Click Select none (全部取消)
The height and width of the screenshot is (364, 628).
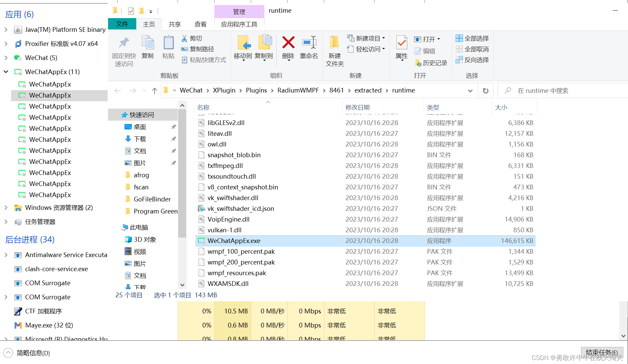coord(472,49)
